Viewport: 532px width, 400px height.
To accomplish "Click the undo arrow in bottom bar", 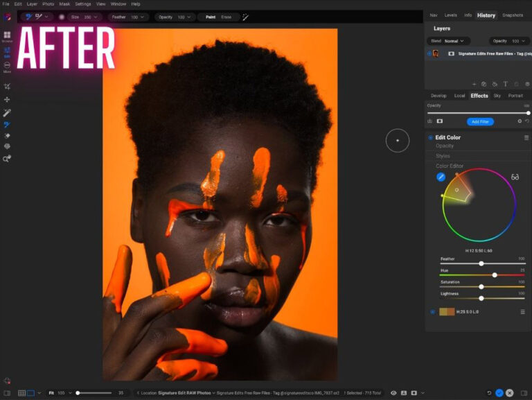I will pos(489,393).
